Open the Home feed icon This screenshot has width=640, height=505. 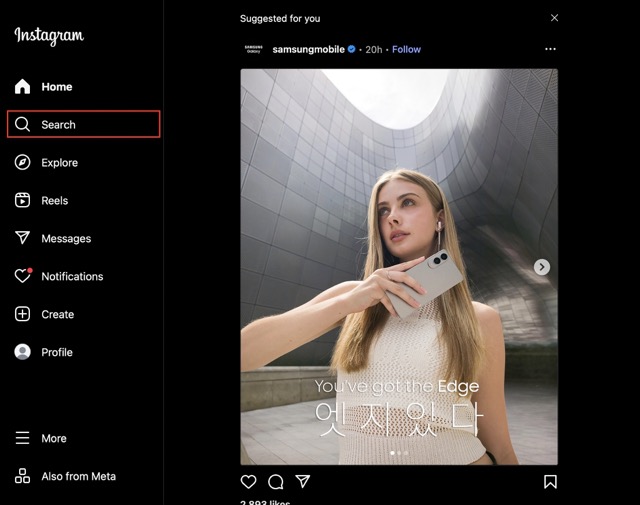pyautogui.click(x=22, y=87)
